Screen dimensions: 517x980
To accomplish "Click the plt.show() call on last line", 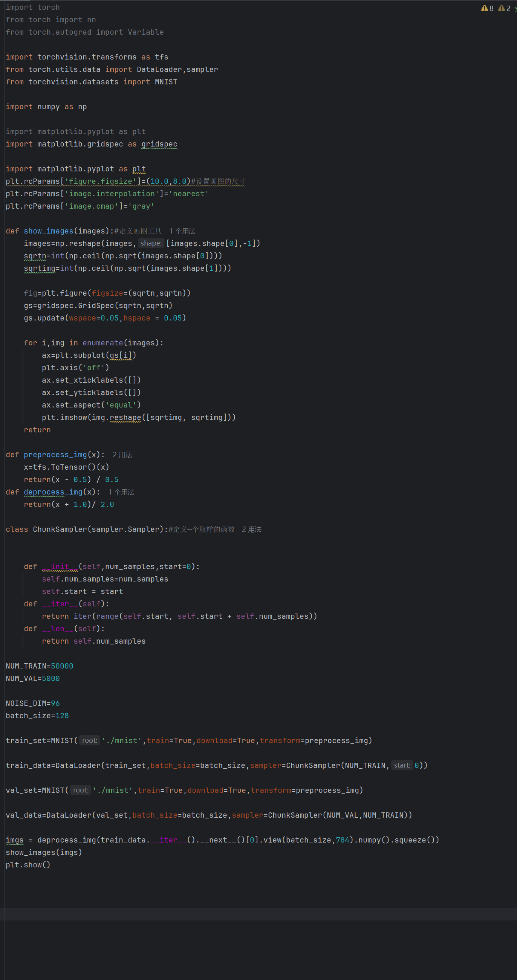I will click(28, 865).
